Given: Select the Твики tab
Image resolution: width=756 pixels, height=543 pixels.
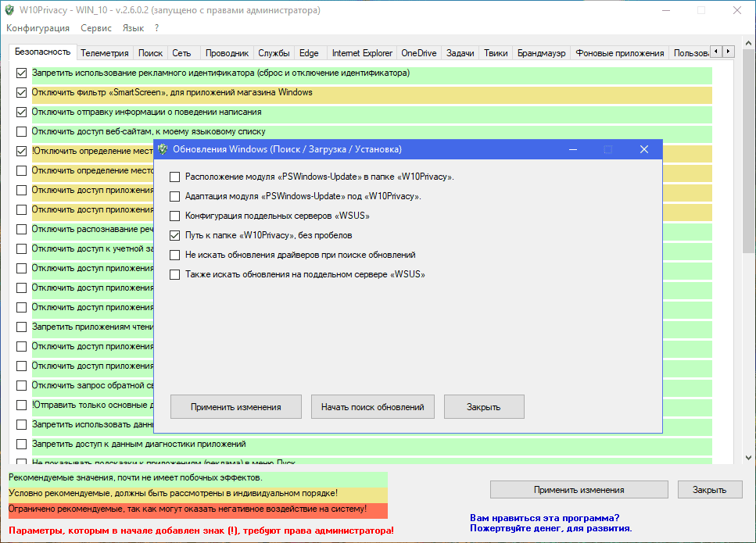Looking at the screenshot, I should pyautogui.click(x=496, y=53).
